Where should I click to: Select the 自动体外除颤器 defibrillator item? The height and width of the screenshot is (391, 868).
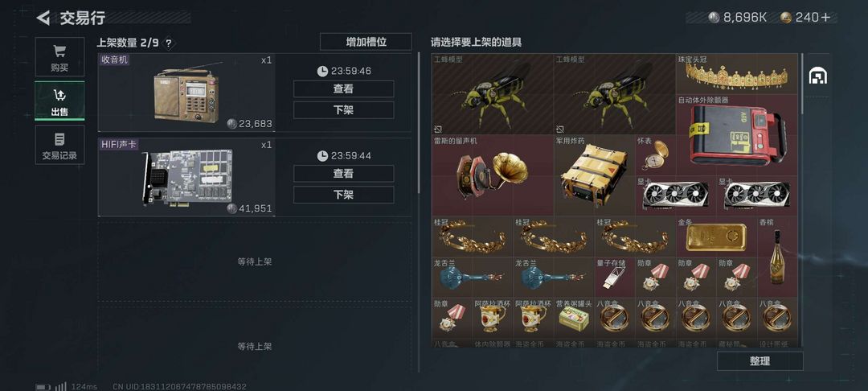[x=736, y=135]
